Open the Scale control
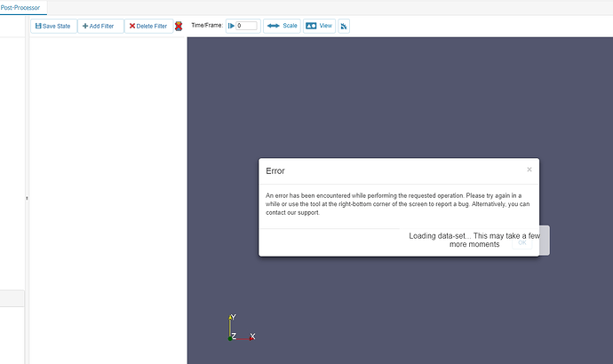613x364 pixels. [282, 26]
